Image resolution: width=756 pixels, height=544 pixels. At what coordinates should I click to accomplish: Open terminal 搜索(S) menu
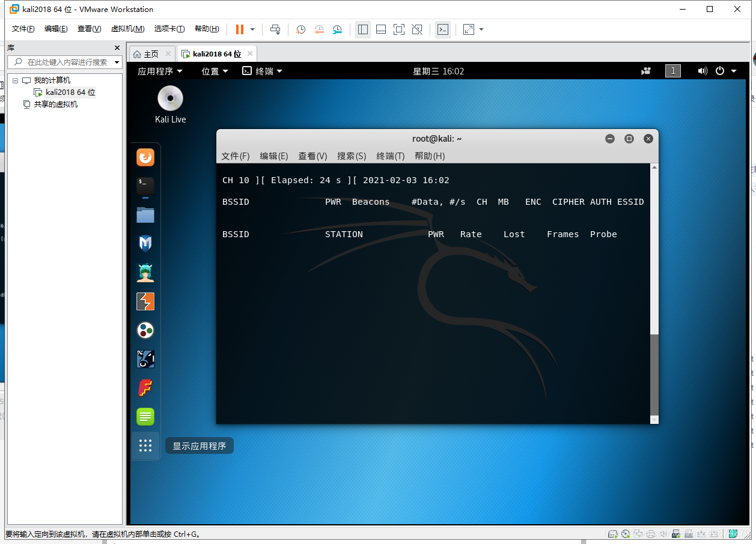pos(352,156)
